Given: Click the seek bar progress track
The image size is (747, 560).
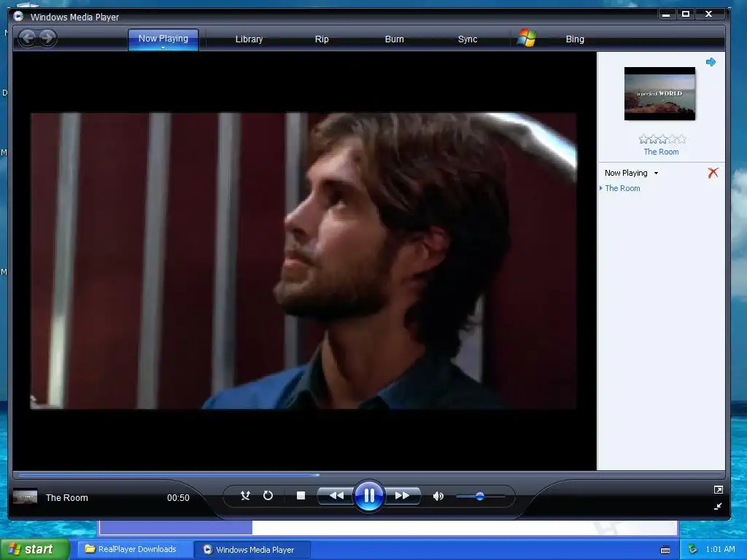Looking at the screenshot, I should (368, 475).
